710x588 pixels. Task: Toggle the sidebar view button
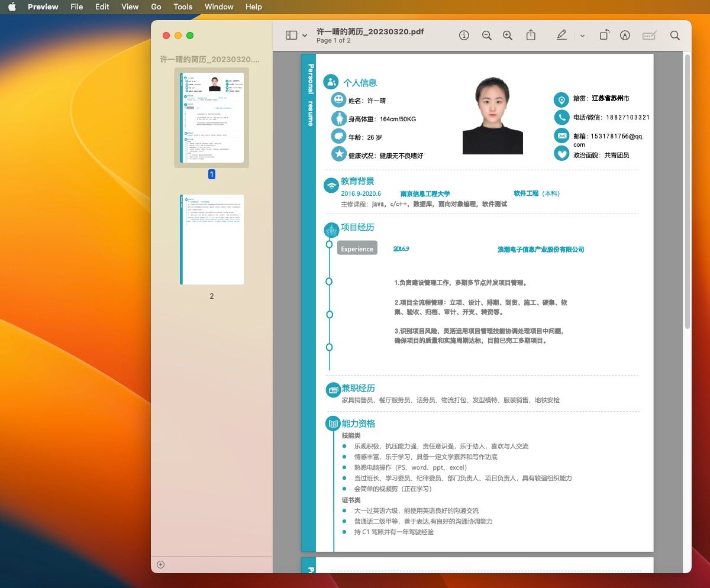[x=291, y=35]
